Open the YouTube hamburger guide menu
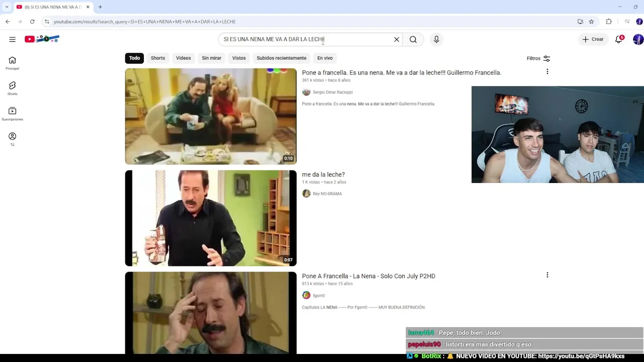The height and width of the screenshot is (362, 644). point(12,39)
